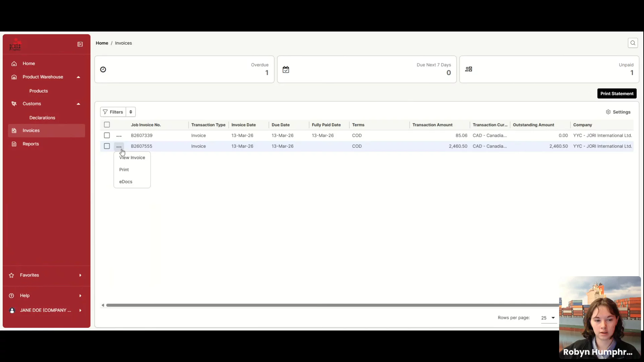644x362 pixels.
Task: Open Declarations in the sidebar
Action: click(x=42, y=118)
